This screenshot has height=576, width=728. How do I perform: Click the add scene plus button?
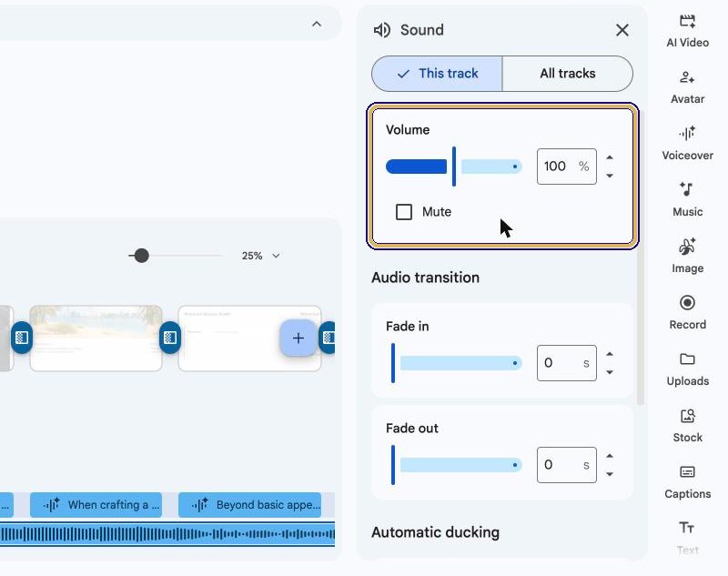(x=298, y=338)
